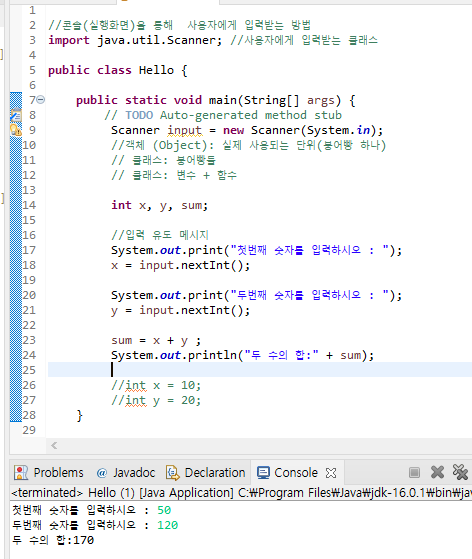
Task: Click the first System.out.print on line 17
Action: (x=256, y=250)
